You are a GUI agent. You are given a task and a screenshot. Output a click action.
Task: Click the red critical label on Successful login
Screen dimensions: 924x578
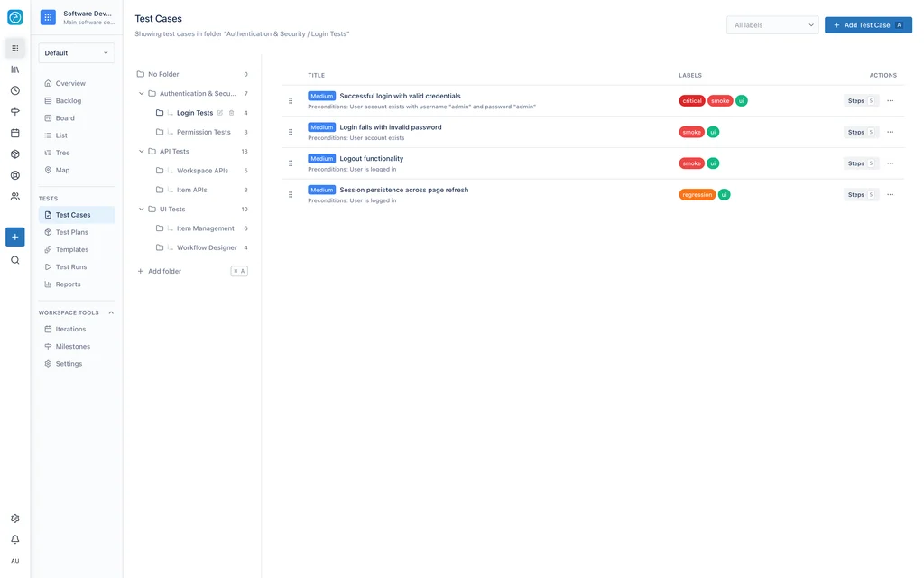pyautogui.click(x=692, y=101)
